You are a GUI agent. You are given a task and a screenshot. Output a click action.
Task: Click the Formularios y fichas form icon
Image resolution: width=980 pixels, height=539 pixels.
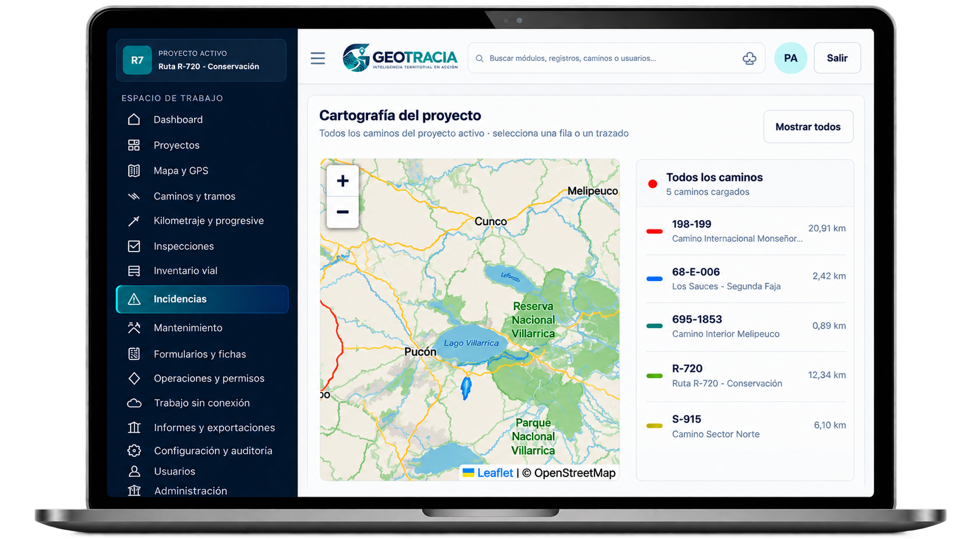(134, 354)
